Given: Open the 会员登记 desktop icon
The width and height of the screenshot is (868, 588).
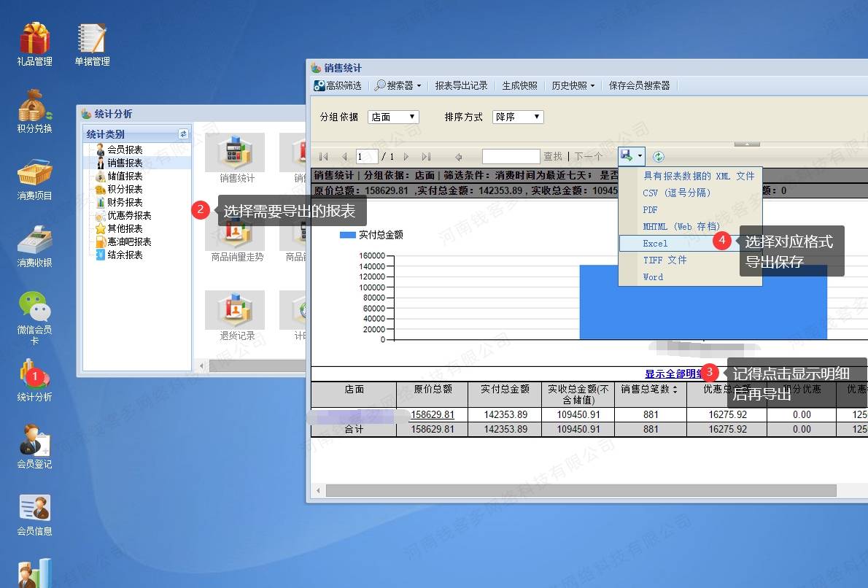Looking at the screenshot, I should coord(34,446).
